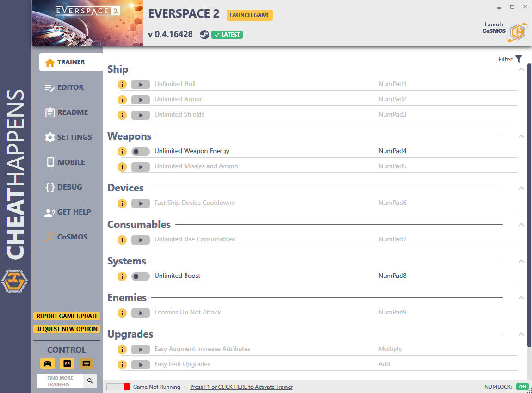The height and width of the screenshot is (393, 532).
Task: Click the Cheat Happens hexagon logo
Action: click(14, 281)
